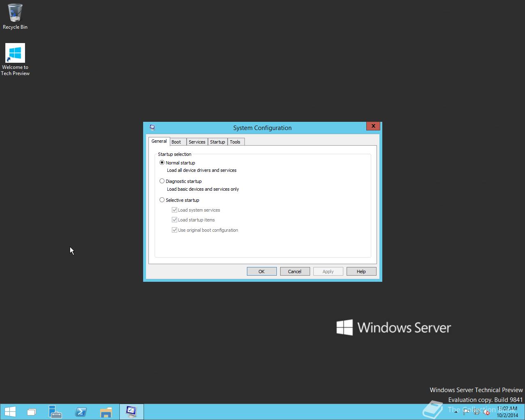525x420 pixels.
Task: Show hidden tray icons arrow
Action: click(456, 412)
